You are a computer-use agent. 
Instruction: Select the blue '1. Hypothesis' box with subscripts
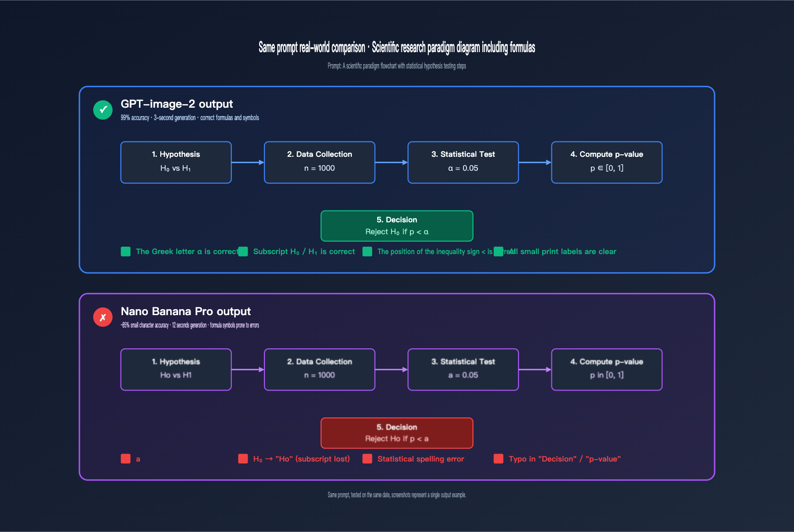tap(176, 162)
